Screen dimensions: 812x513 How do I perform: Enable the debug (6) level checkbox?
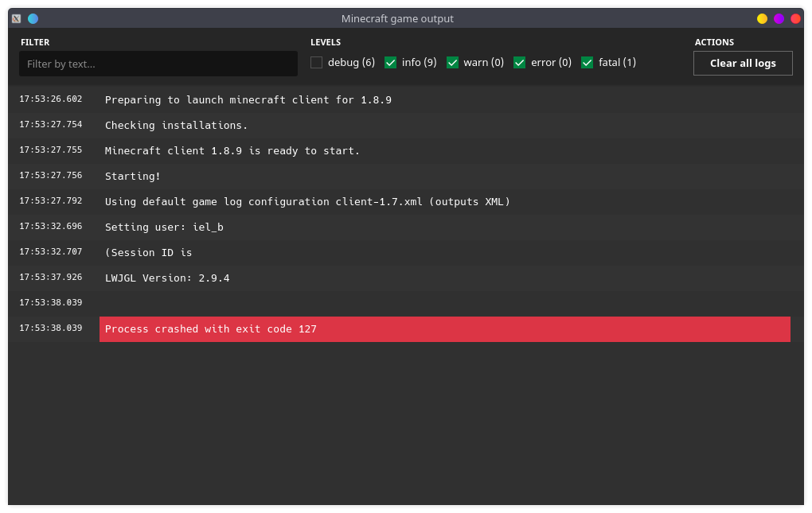(317, 63)
